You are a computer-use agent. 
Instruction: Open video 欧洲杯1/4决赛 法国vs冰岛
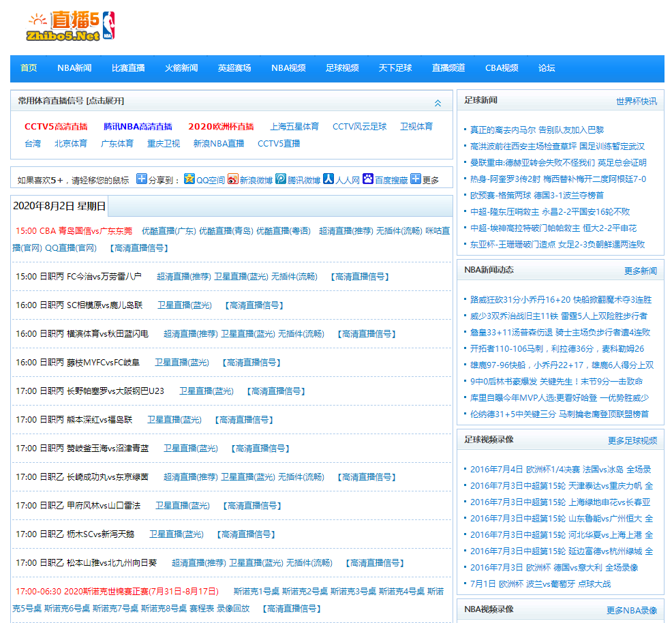(x=561, y=469)
